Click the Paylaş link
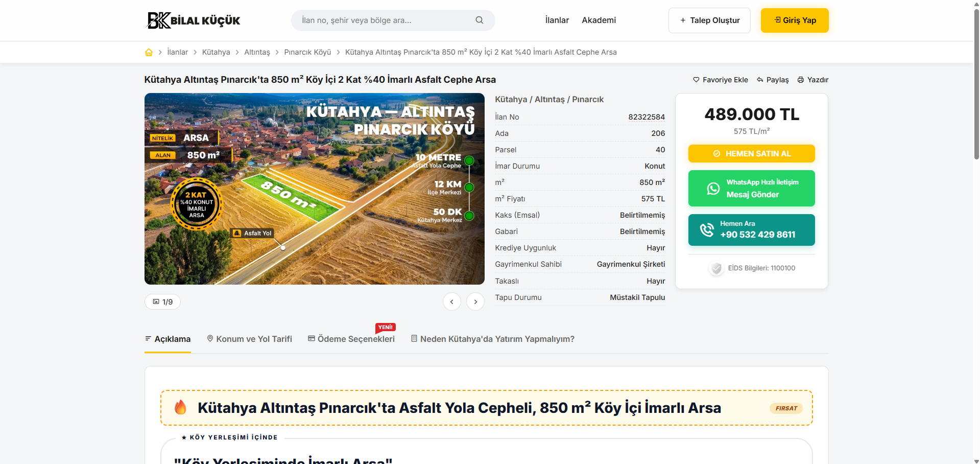Screen dimensions: 980x464 773,80
